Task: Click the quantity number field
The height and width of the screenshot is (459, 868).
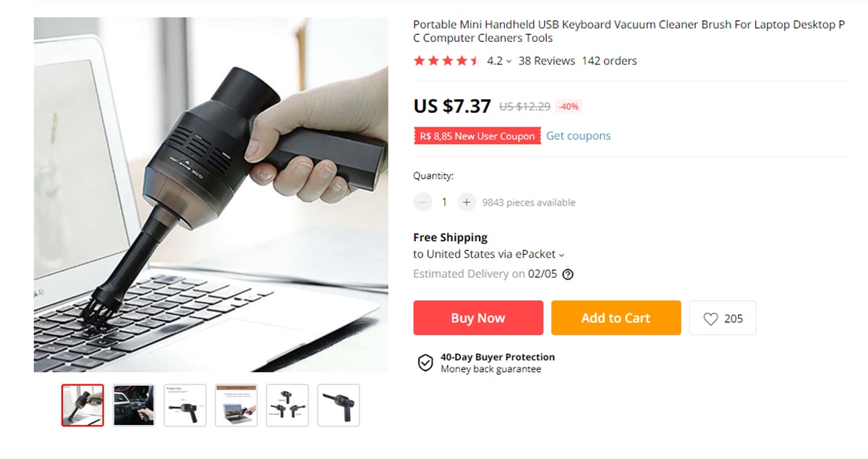Action: pyautogui.click(x=444, y=203)
